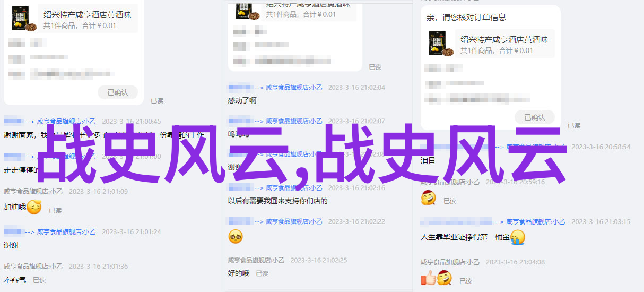Click 已读 label beside 不客气
Image resolution: width=644 pixels, height=292 pixels.
click(39, 280)
